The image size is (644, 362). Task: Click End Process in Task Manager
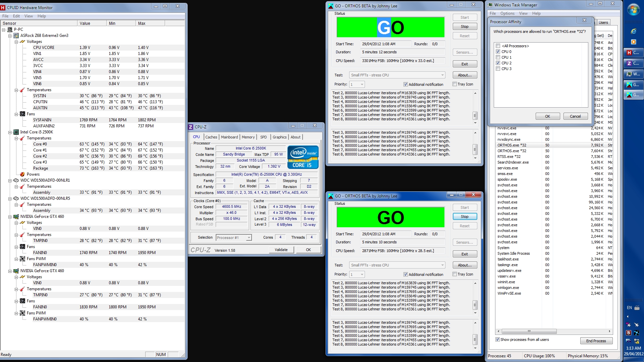point(596,341)
